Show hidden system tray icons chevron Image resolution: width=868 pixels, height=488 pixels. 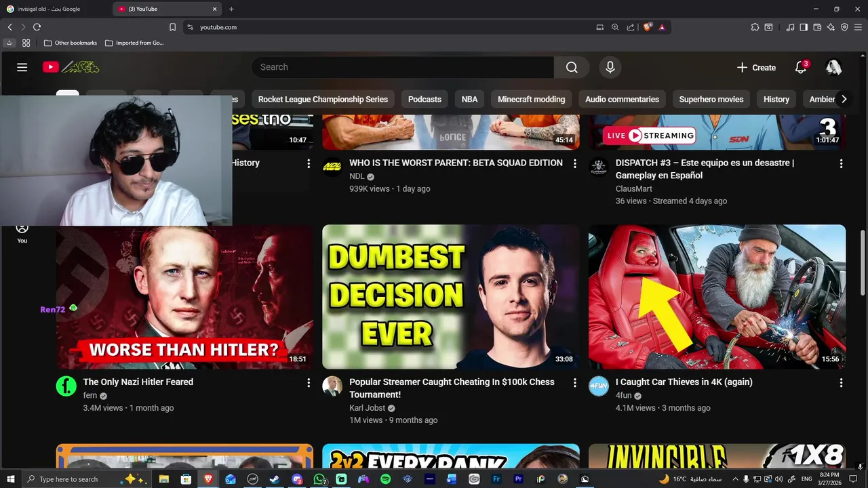click(735, 479)
